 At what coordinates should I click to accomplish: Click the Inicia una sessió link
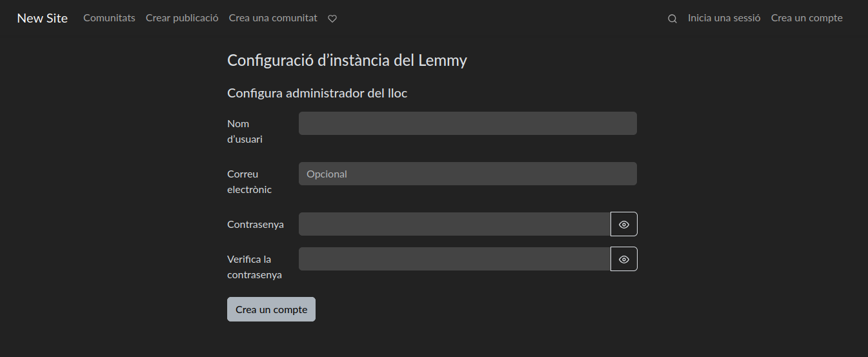pyautogui.click(x=724, y=18)
